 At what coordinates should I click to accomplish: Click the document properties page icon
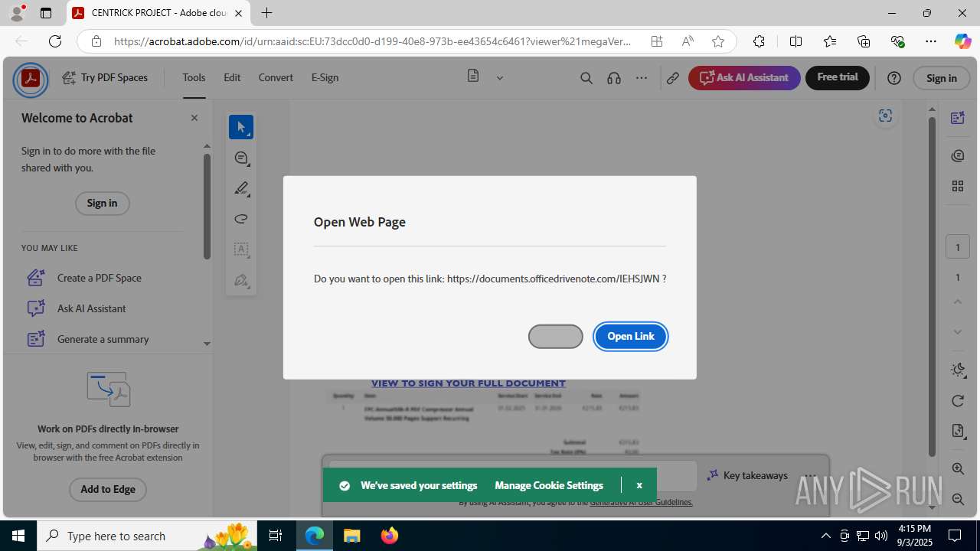(x=958, y=431)
